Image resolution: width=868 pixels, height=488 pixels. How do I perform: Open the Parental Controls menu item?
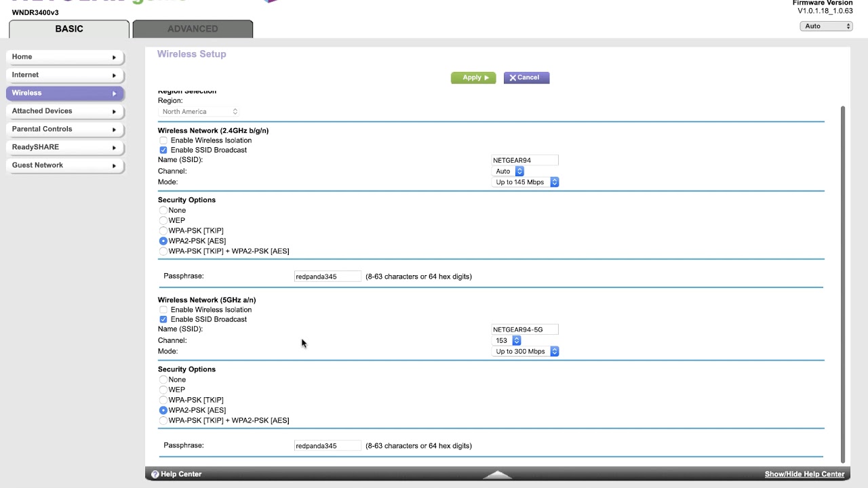coord(65,129)
